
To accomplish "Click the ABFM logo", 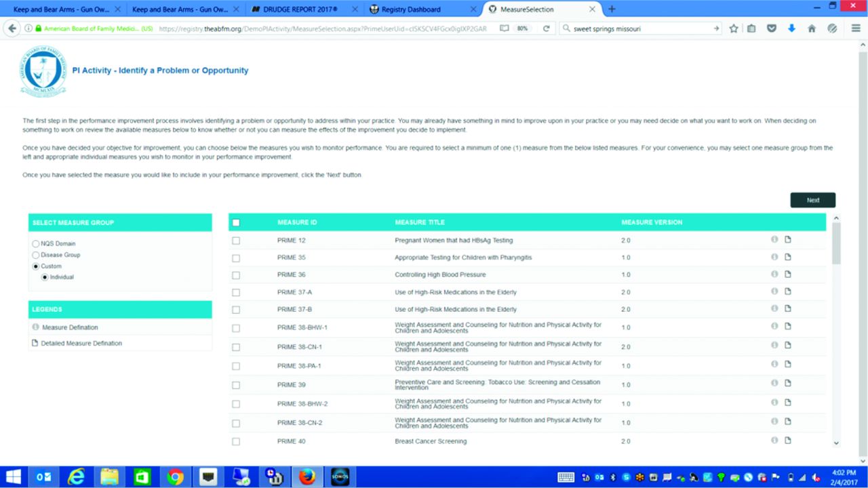I will click(x=43, y=73).
